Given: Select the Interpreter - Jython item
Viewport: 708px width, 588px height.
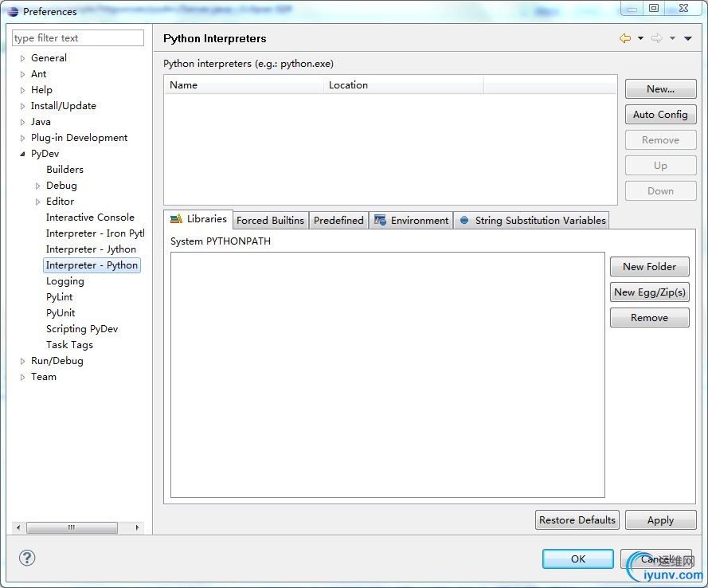Looking at the screenshot, I should 91,249.
